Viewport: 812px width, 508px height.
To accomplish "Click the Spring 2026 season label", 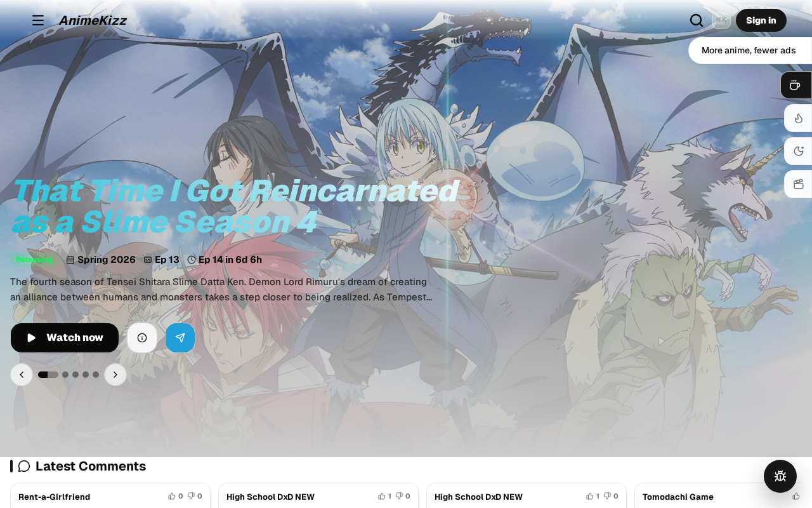I will click(101, 260).
